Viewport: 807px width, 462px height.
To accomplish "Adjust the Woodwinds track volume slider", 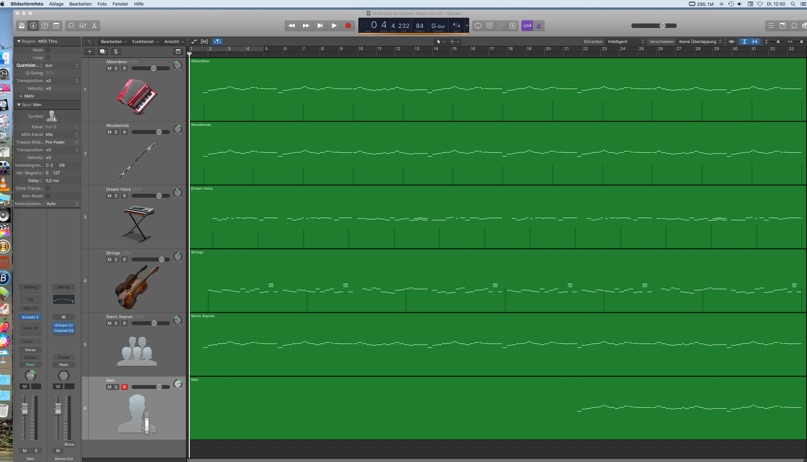I will coord(151,132).
